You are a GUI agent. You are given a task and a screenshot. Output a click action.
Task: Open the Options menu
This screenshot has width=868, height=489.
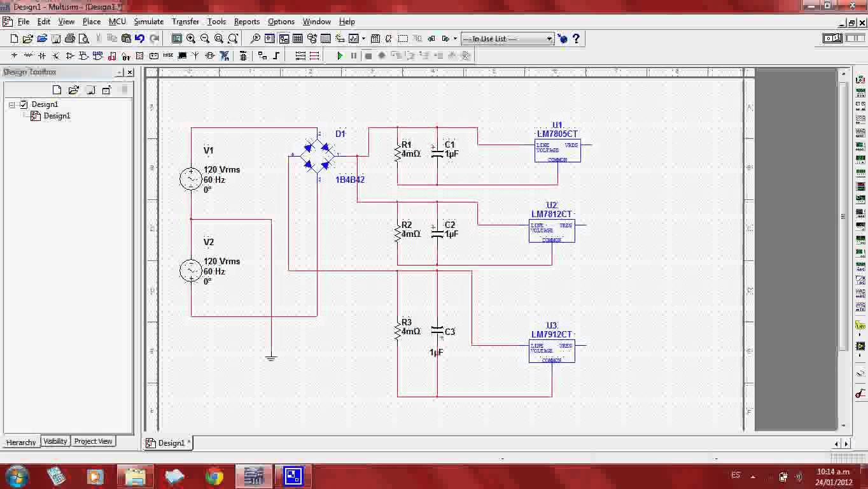[281, 22]
